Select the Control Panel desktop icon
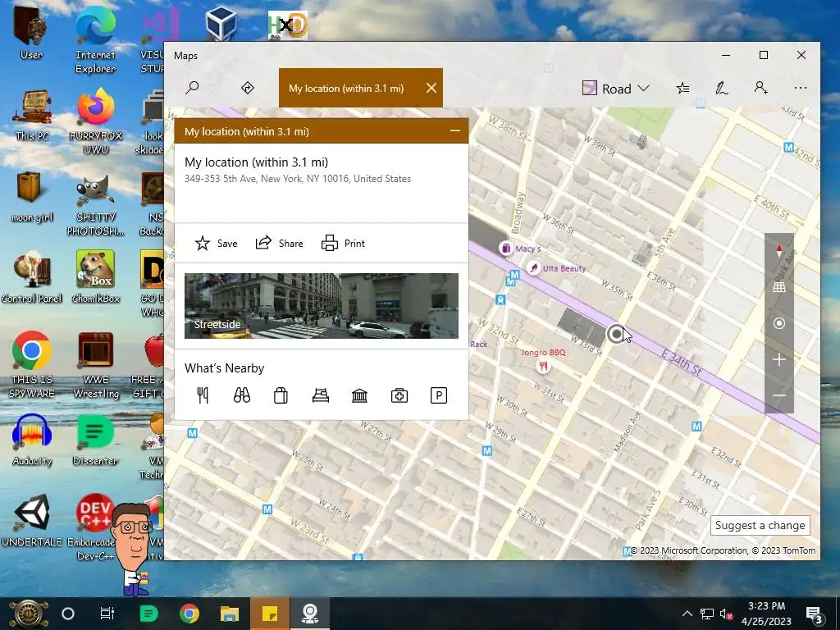The image size is (840, 630). 32,276
